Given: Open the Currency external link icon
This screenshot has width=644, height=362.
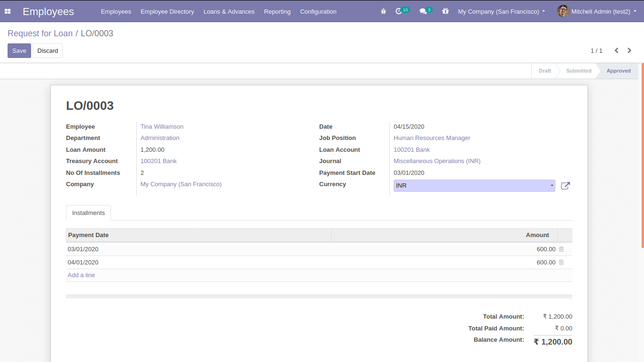Looking at the screenshot, I should [x=565, y=186].
